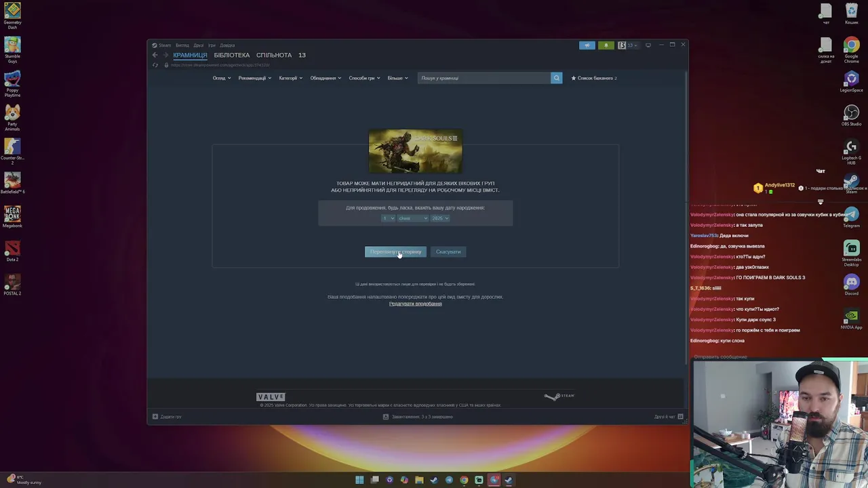Switch to the КРАМНИЦЯ tab

pyautogui.click(x=190, y=55)
